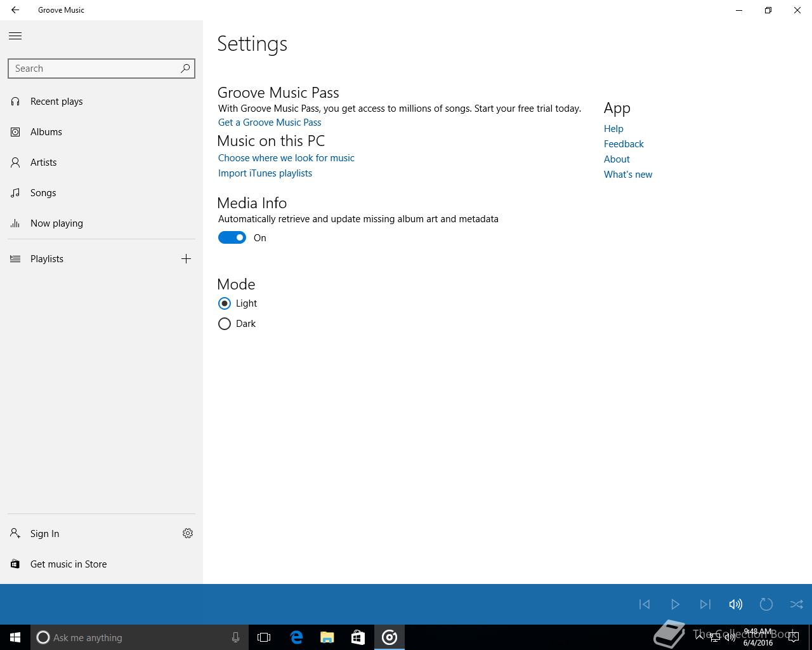Click the Recent plays headphones icon
812x650 pixels.
click(x=15, y=102)
